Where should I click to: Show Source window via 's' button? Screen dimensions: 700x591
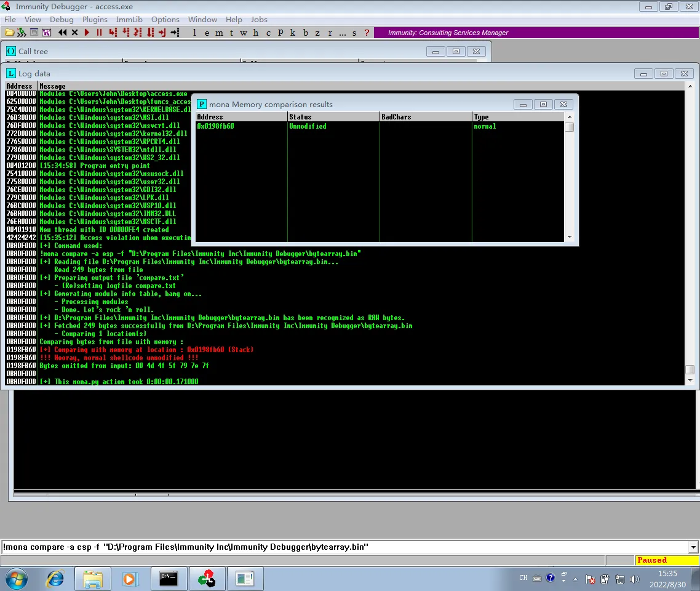click(354, 33)
